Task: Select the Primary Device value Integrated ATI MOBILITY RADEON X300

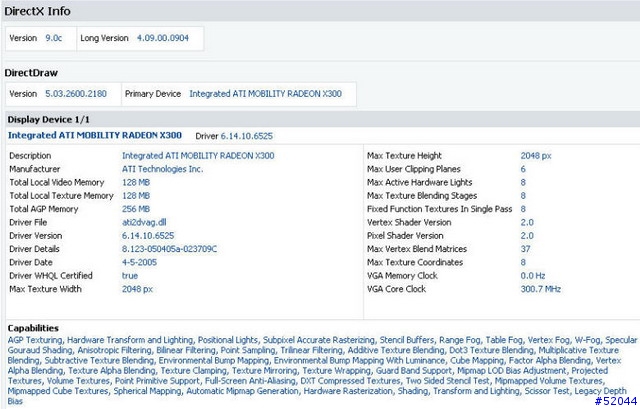Action: [x=266, y=94]
